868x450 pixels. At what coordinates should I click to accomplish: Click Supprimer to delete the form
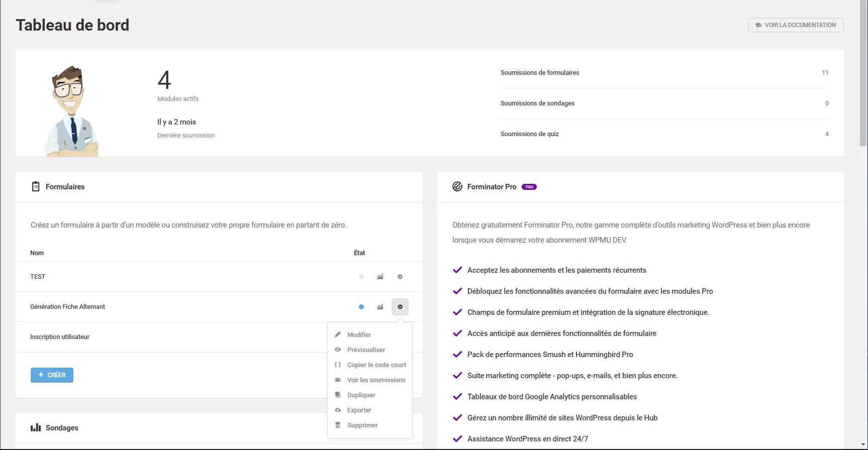coord(370,425)
